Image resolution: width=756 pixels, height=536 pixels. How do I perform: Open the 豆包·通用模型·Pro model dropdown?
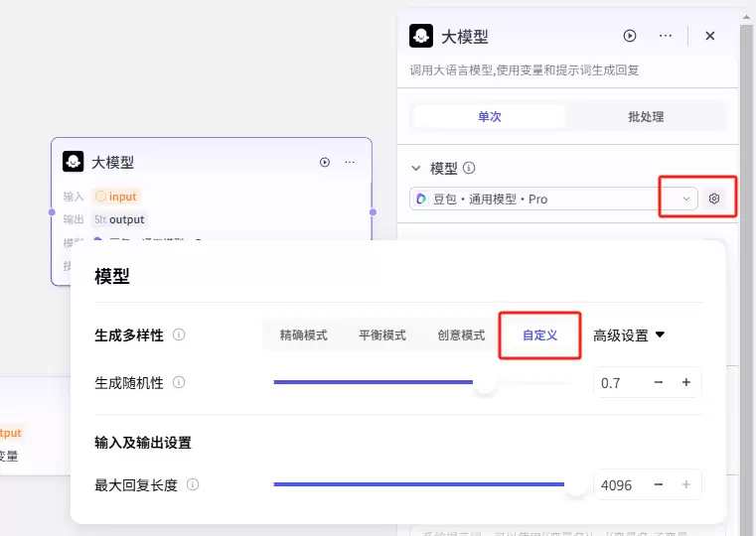[x=553, y=199]
